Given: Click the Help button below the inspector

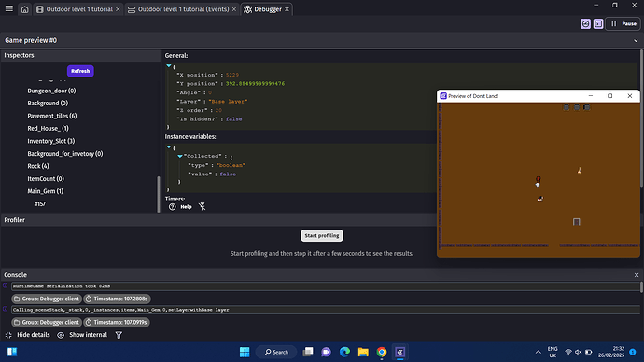Looking at the screenshot, I should (181, 207).
